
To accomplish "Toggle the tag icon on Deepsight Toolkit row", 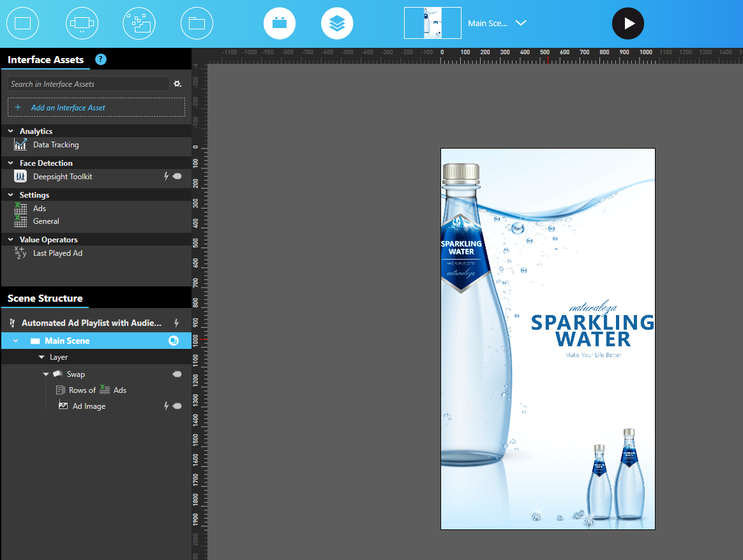I will click(x=177, y=177).
